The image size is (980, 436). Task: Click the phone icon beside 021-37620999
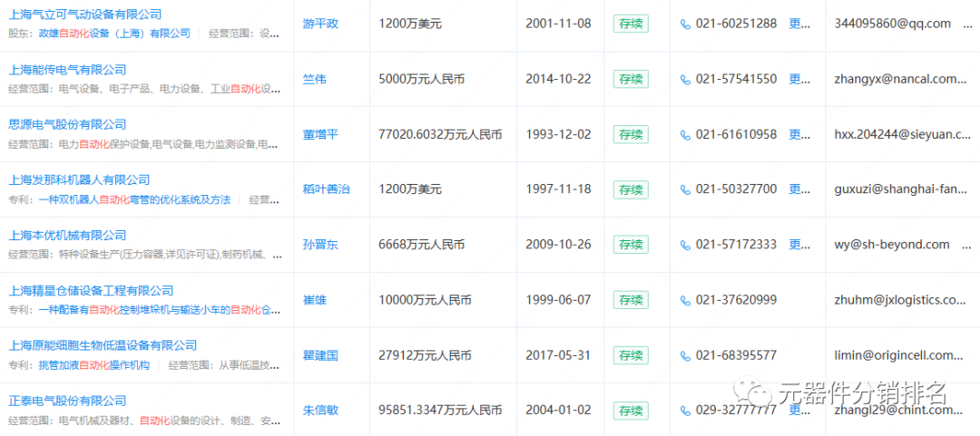pyautogui.click(x=686, y=300)
